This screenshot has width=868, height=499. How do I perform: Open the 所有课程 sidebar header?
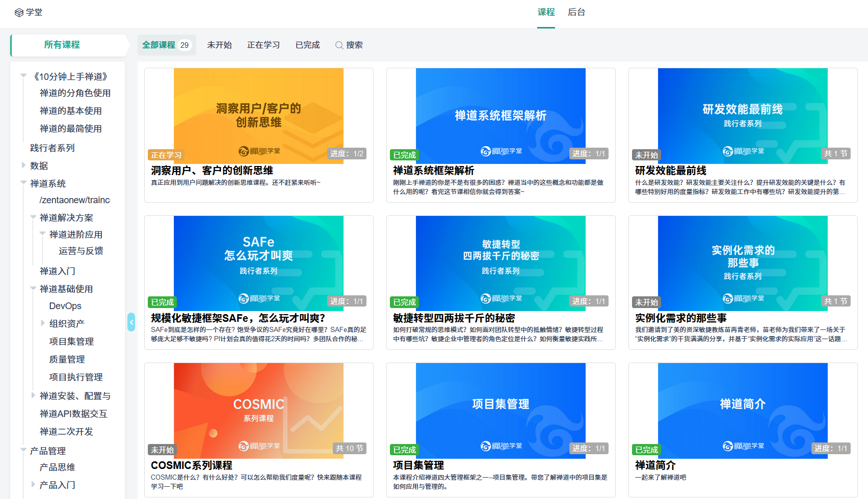pyautogui.click(x=62, y=45)
